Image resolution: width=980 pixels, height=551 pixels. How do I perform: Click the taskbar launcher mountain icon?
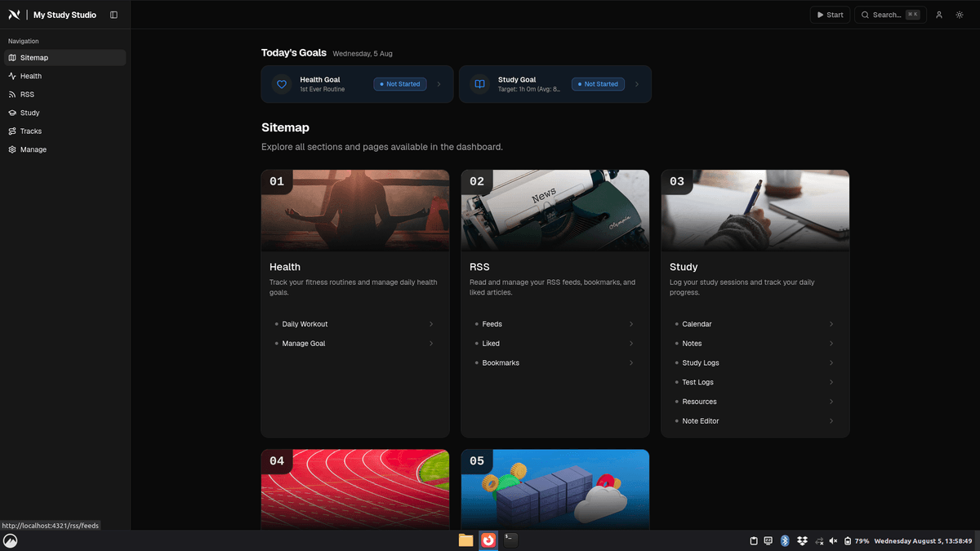pos(11,541)
